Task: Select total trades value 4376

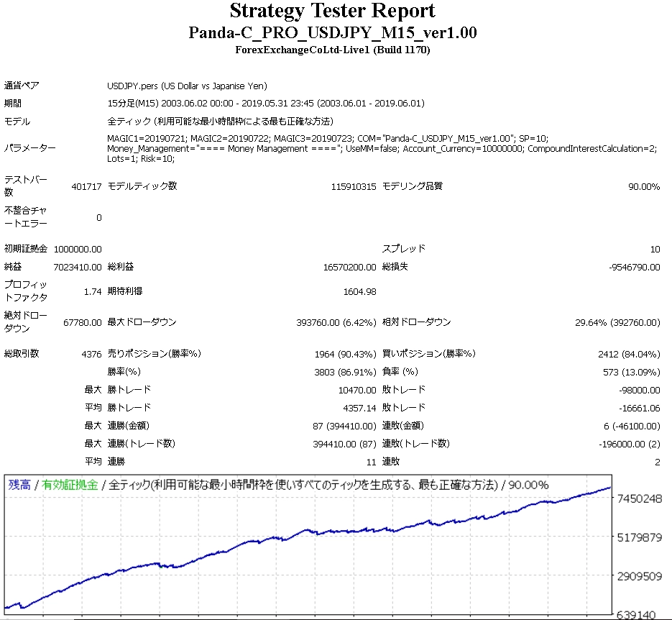Action: pyautogui.click(x=91, y=354)
